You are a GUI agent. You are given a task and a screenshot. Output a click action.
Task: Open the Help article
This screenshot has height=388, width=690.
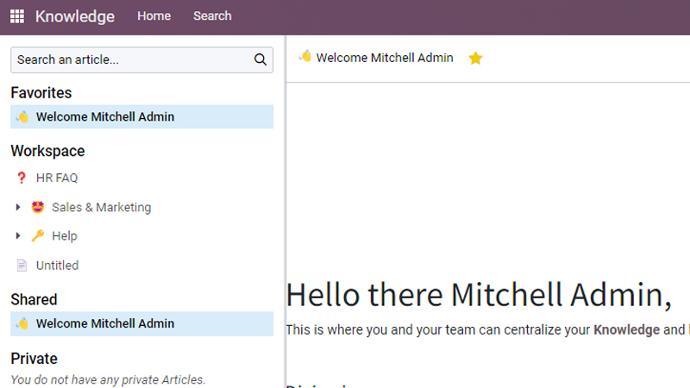[65, 236]
